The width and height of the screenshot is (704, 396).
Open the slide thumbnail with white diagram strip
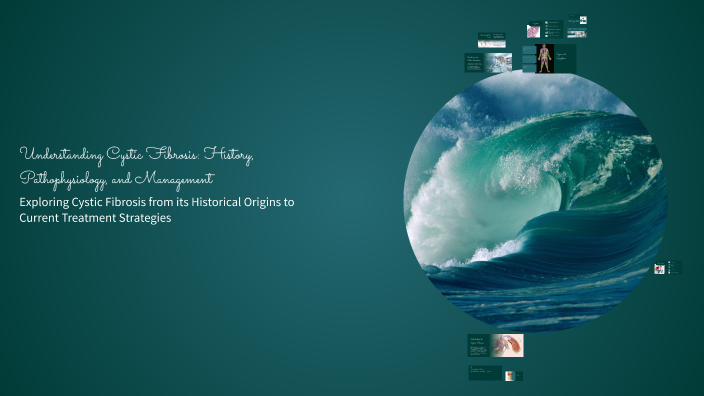tap(492, 40)
